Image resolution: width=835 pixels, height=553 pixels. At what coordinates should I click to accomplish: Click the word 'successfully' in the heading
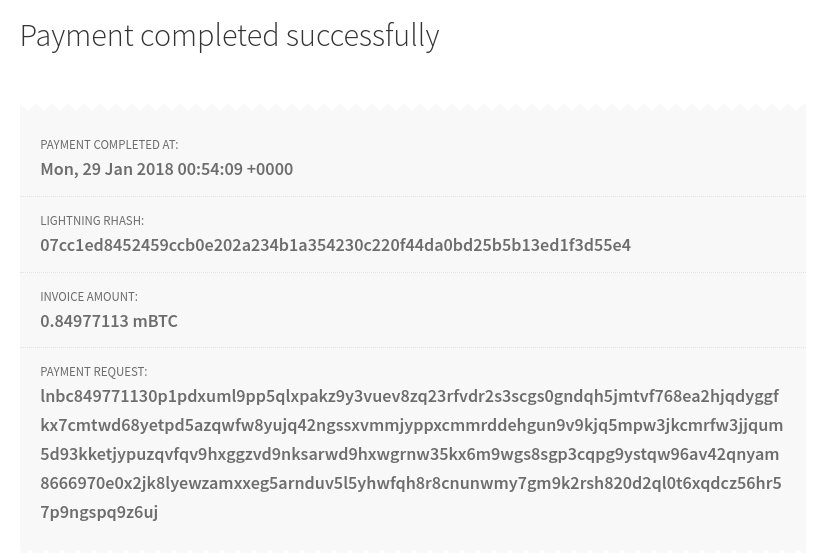[x=363, y=36]
